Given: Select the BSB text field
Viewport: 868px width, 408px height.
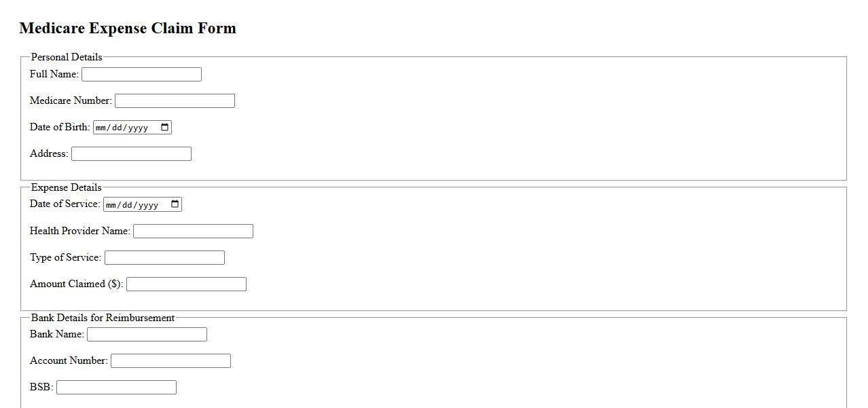Looking at the screenshot, I should 116,388.
